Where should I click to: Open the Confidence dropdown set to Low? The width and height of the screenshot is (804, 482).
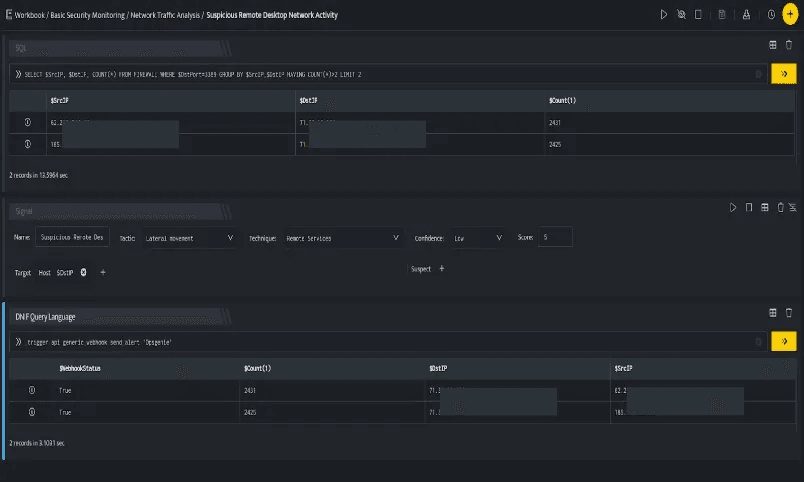click(477, 238)
